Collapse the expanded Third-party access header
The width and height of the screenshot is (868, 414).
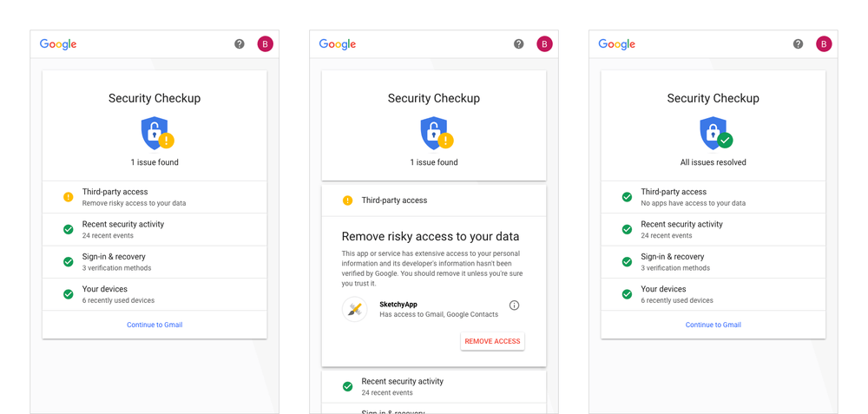[x=434, y=200]
